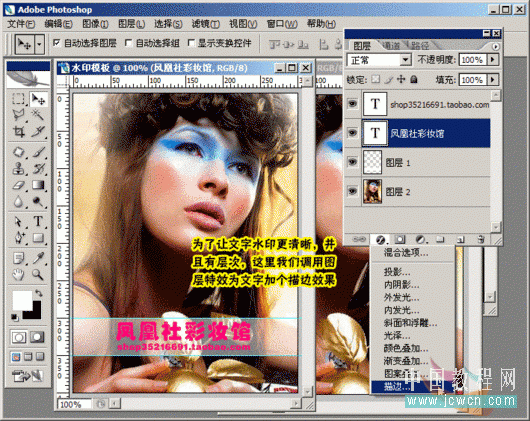Select the Path Selection tool
The width and height of the screenshot is (530, 421).
[x=19, y=222]
